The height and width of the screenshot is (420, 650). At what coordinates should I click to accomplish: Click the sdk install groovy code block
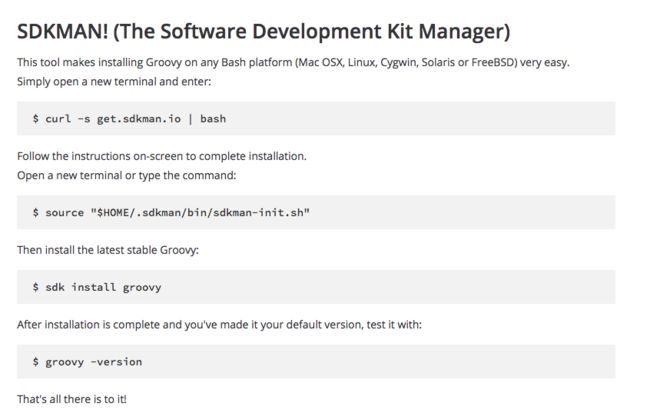tap(316, 287)
